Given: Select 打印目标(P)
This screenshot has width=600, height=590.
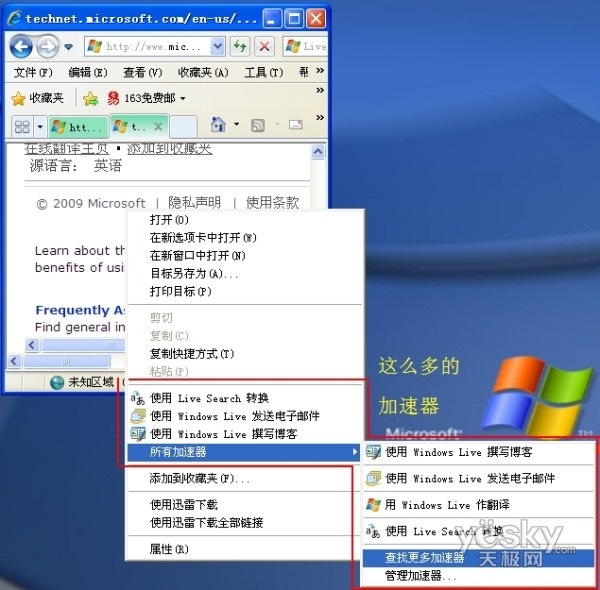Looking at the screenshot, I should (244, 292).
